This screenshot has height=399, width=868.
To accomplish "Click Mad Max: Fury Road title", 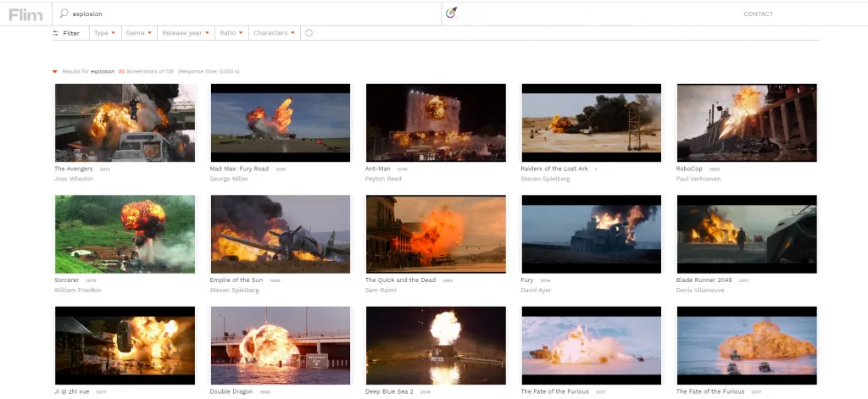I will [239, 169].
